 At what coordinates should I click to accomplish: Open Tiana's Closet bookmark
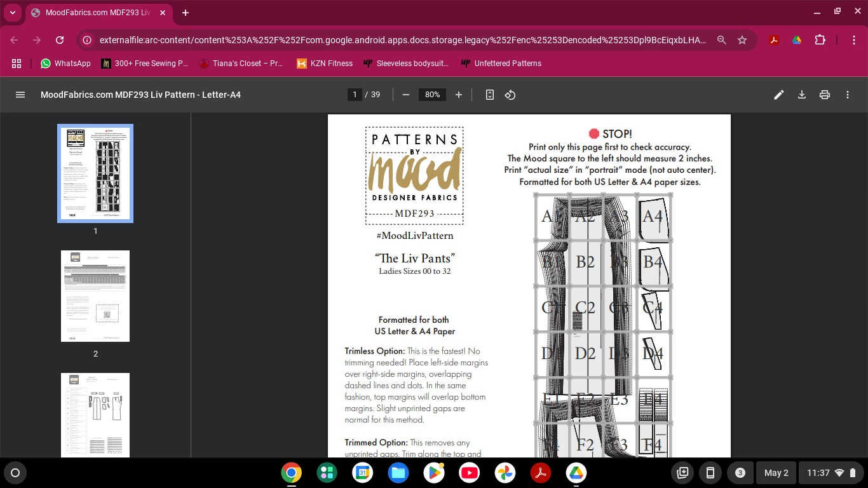click(x=241, y=64)
